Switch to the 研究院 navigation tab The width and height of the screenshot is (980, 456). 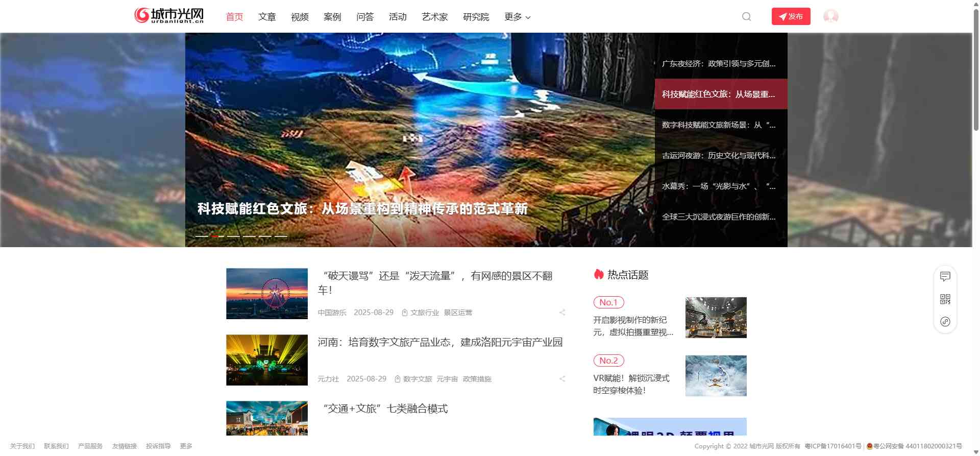click(476, 17)
